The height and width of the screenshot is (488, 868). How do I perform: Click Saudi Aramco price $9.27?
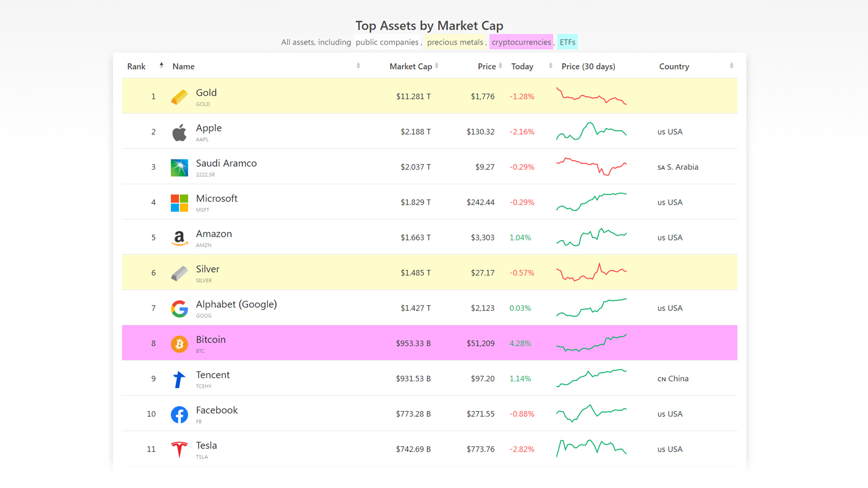click(485, 167)
